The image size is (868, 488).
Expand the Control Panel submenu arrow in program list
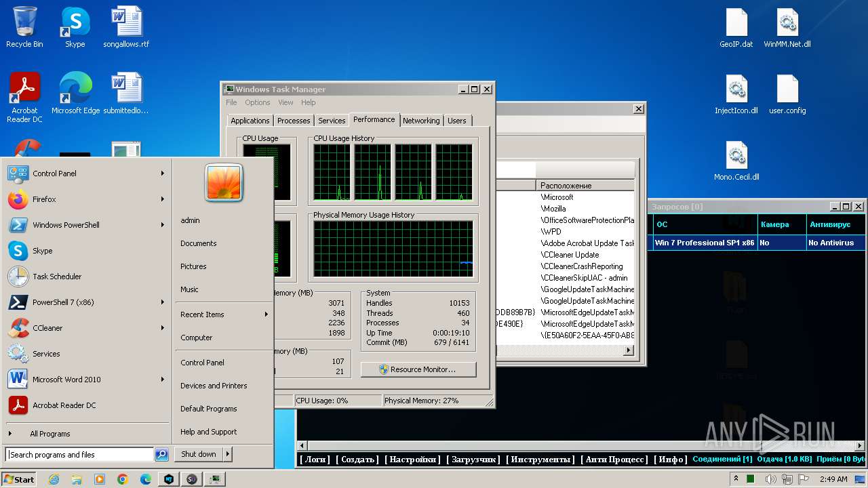[163, 174]
